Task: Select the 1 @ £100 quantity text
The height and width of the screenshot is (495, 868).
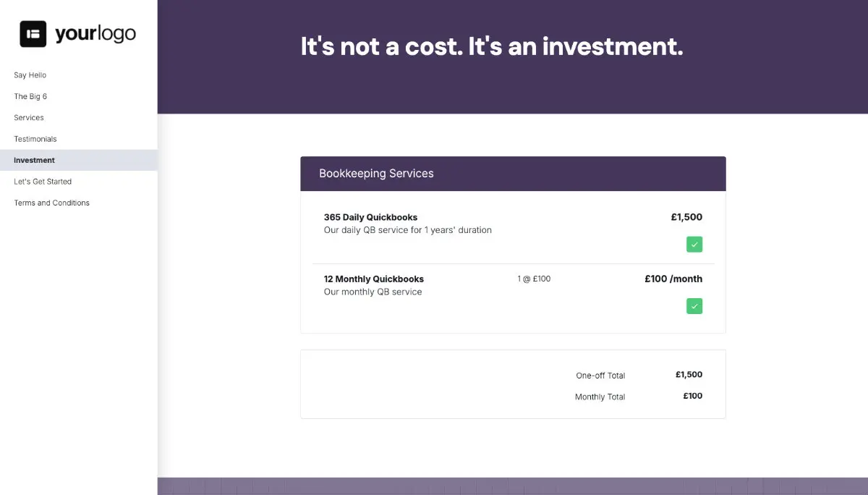Action: point(533,278)
